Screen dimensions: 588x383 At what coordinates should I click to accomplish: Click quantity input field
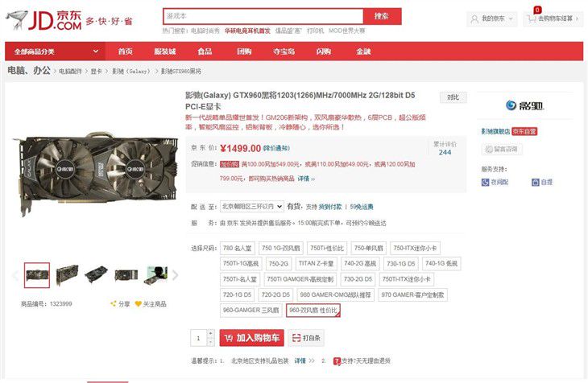(x=199, y=338)
